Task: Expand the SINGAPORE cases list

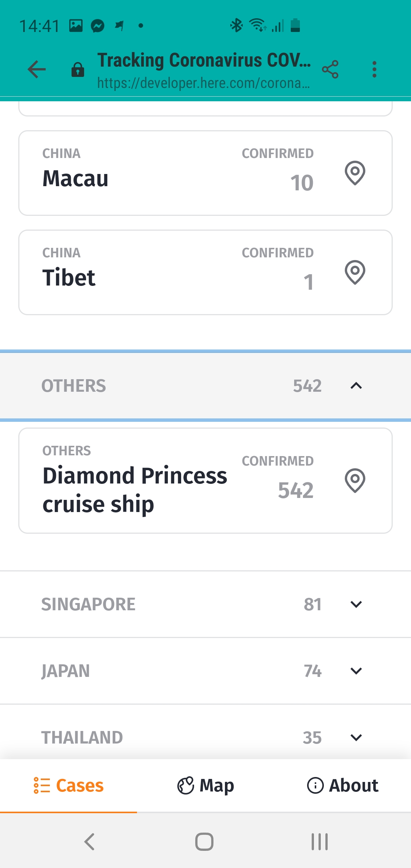Action: coord(356,604)
